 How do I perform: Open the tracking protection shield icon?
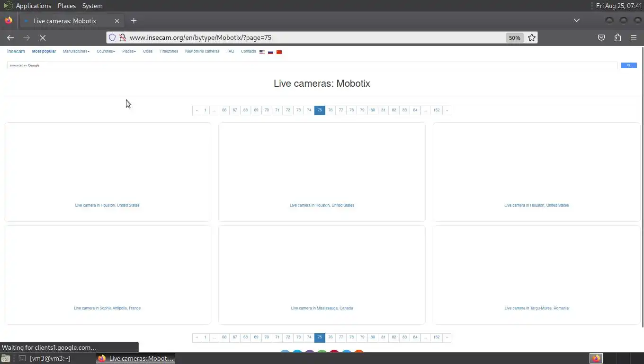click(112, 37)
